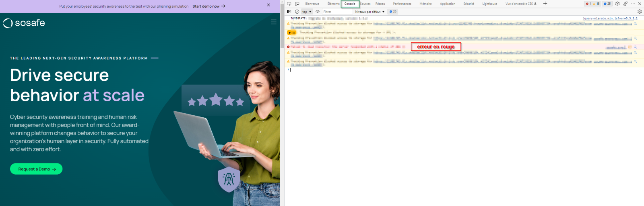Add a new DevTools tab with plus icon
Viewport: 644px width, 206px height.
[x=545, y=4]
